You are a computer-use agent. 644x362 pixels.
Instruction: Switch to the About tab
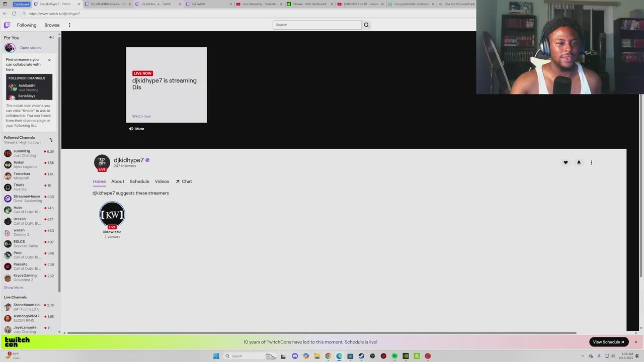(118, 182)
